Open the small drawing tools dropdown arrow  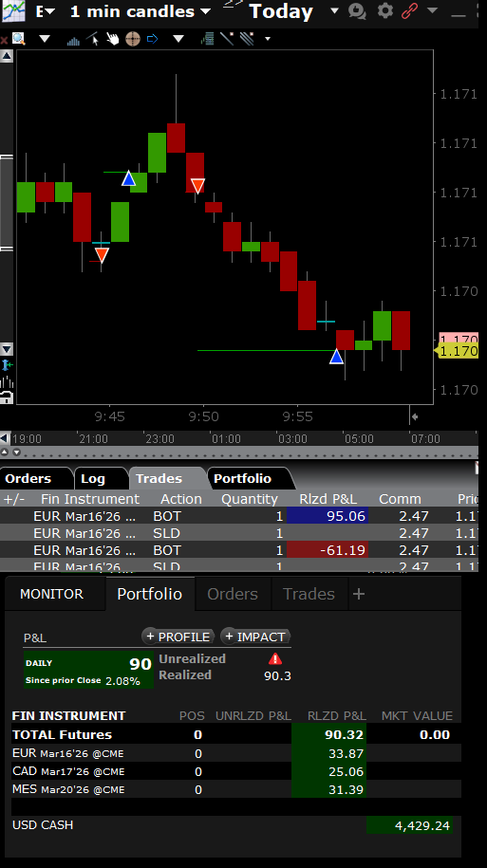tap(268, 39)
